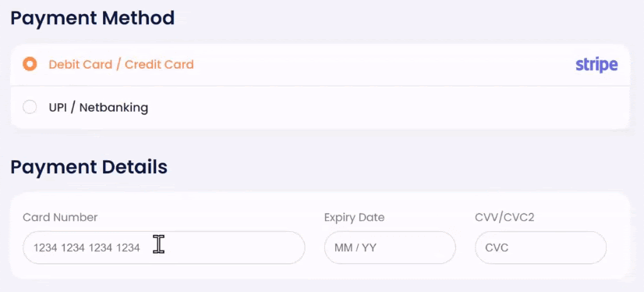
Task: Focus the Card Number input field
Action: tap(164, 247)
